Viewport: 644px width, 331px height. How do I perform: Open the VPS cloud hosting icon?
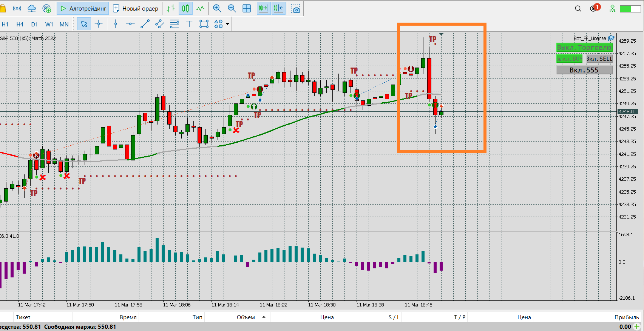[x=32, y=8]
